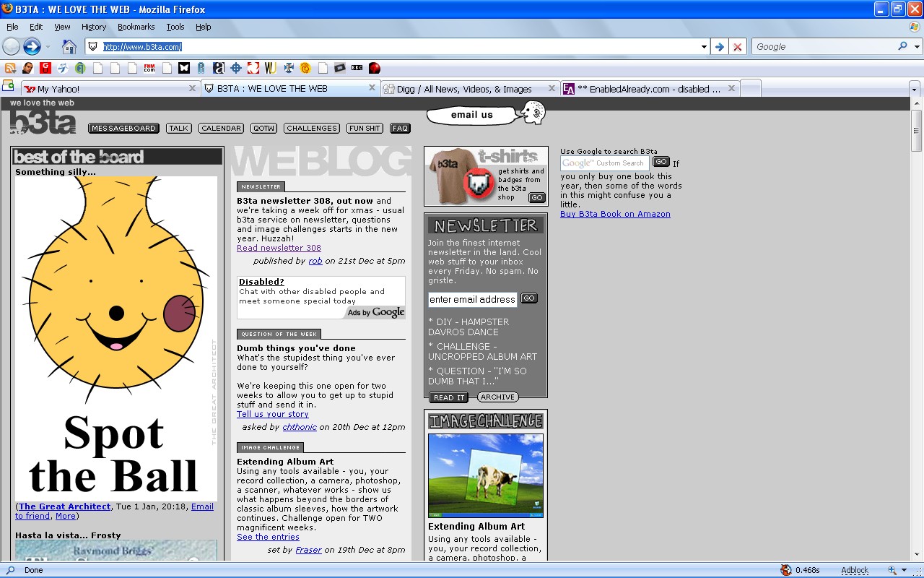Open the red G bookmark icon
The width and height of the screenshot is (924, 578).
click(x=45, y=68)
